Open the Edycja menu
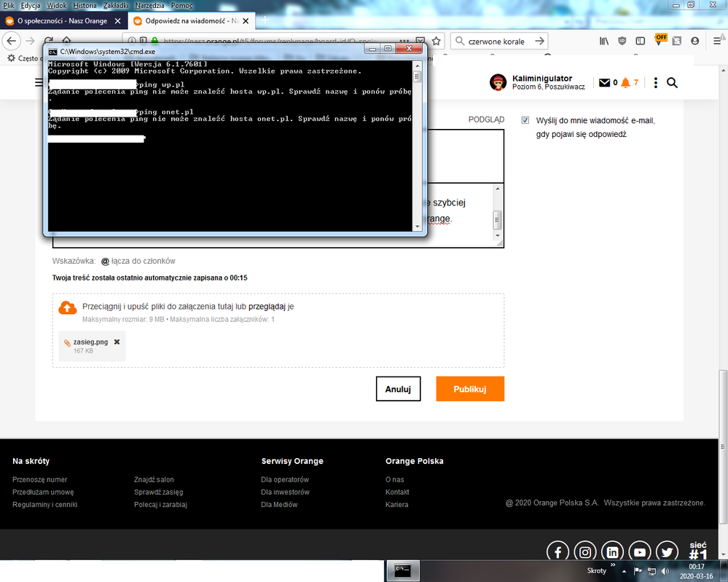 tap(31, 6)
